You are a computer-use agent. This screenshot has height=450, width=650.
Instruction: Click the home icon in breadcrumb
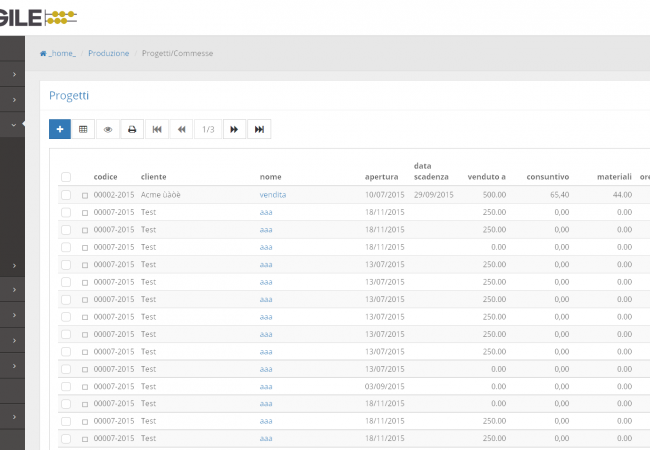(43, 53)
